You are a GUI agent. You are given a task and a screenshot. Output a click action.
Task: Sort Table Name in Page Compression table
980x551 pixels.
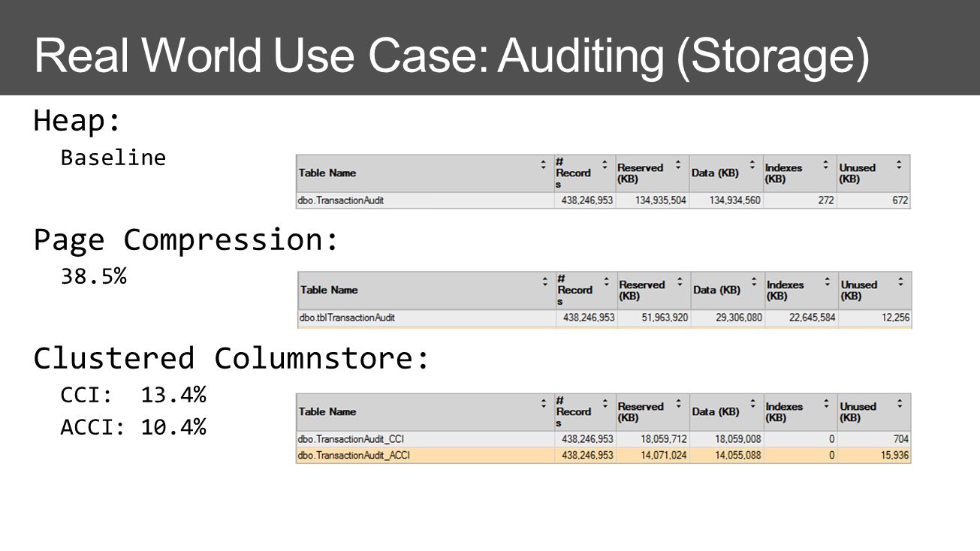pyautogui.click(x=545, y=282)
